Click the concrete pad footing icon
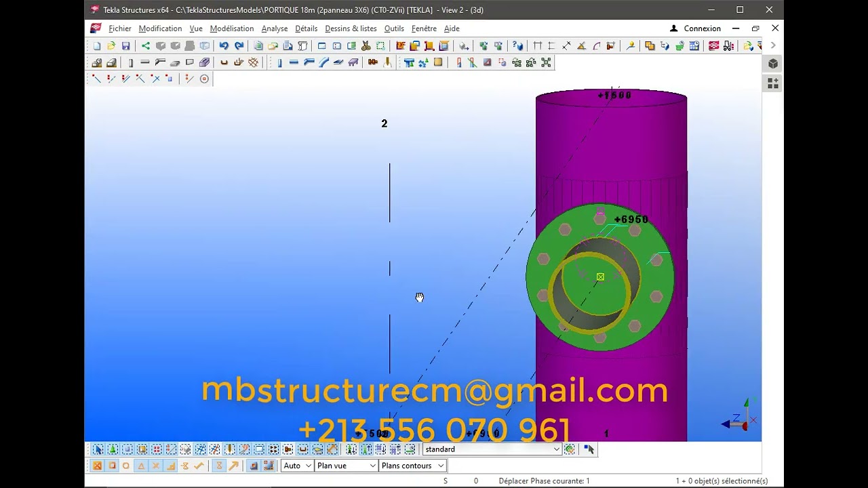Viewport: 868px width, 488px height. pos(96,62)
